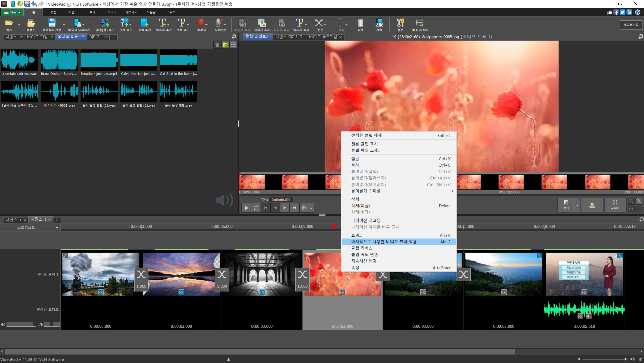This screenshot has width=644, height=363.
Task: Open the Menu (메뉴) dropdown
Action: (x=12, y=12)
